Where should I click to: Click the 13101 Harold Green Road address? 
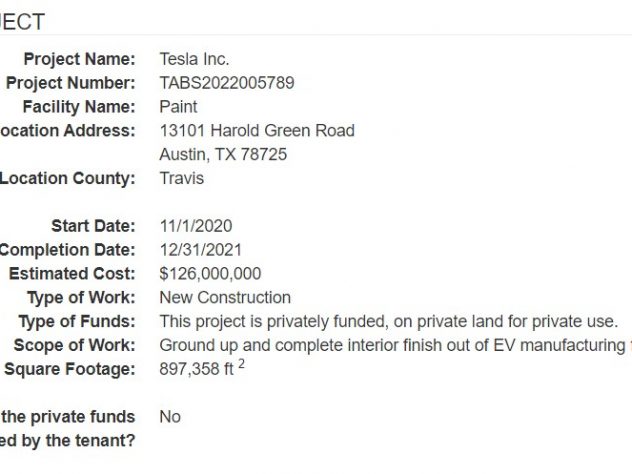(x=257, y=131)
